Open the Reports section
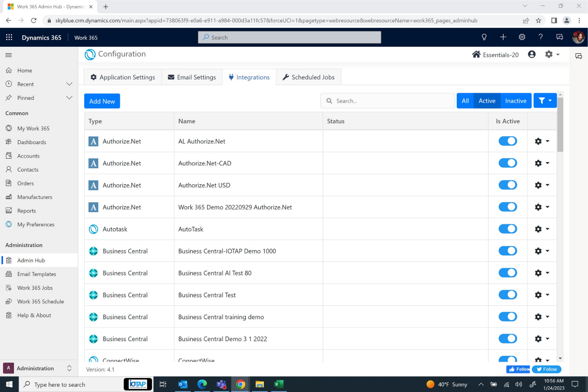The width and height of the screenshot is (588, 392). point(26,210)
